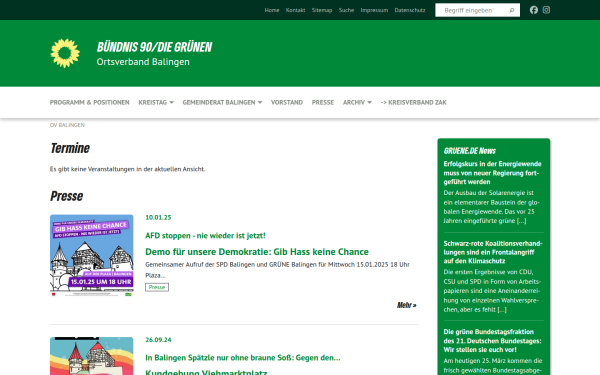Open the Instagram profile icon

(x=546, y=10)
